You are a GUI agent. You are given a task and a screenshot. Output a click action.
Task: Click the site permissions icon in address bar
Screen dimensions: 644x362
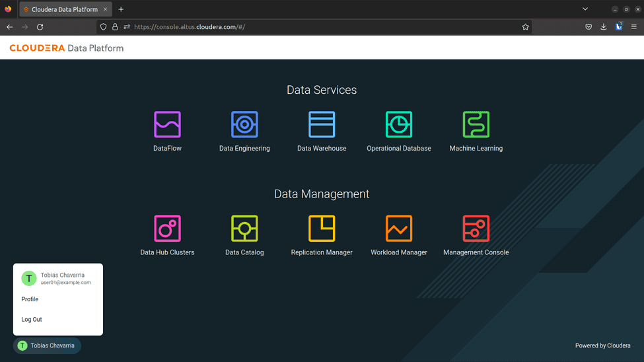pos(127,26)
